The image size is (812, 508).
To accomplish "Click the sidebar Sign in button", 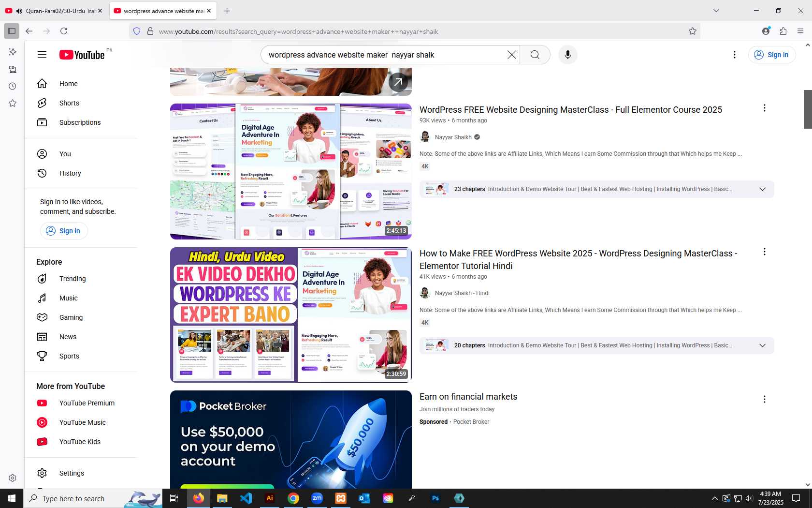I will click(x=64, y=231).
